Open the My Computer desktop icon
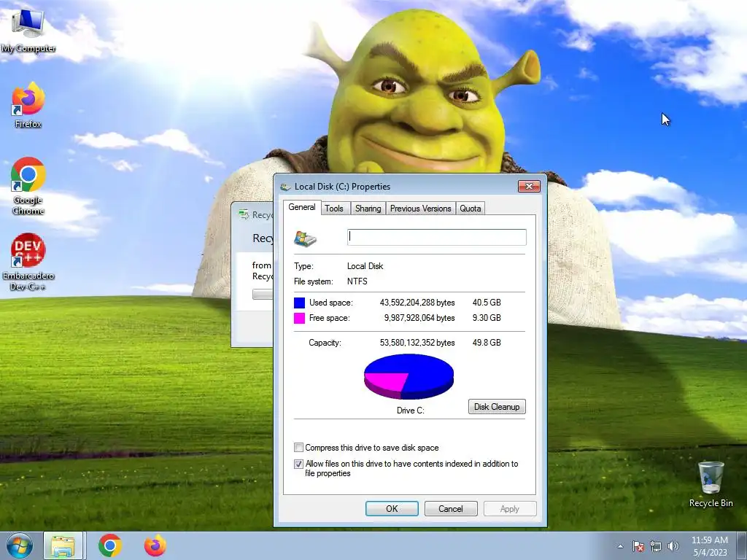The height and width of the screenshot is (560, 747). tap(28, 31)
